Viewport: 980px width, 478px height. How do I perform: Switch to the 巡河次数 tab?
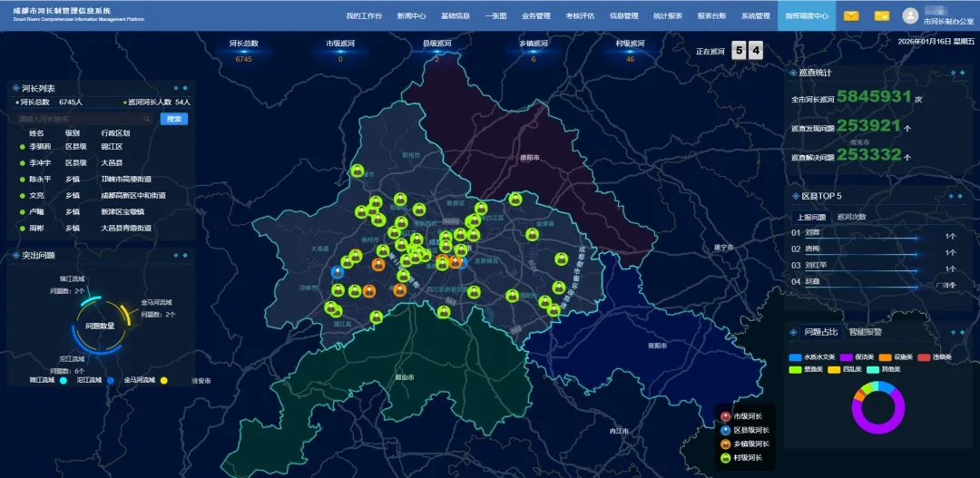[850, 218]
